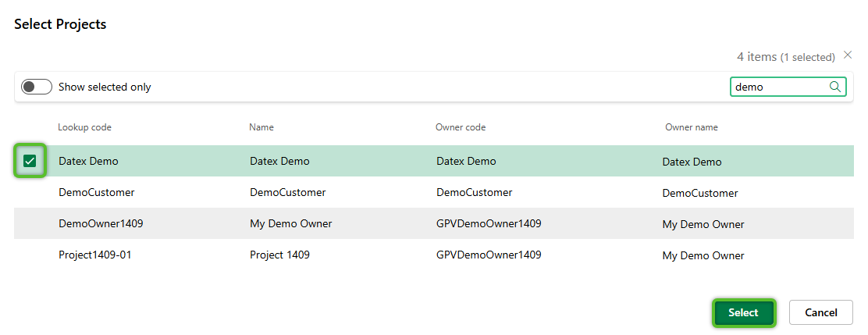Click the Cancel button
868x335 pixels.
pos(820,312)
